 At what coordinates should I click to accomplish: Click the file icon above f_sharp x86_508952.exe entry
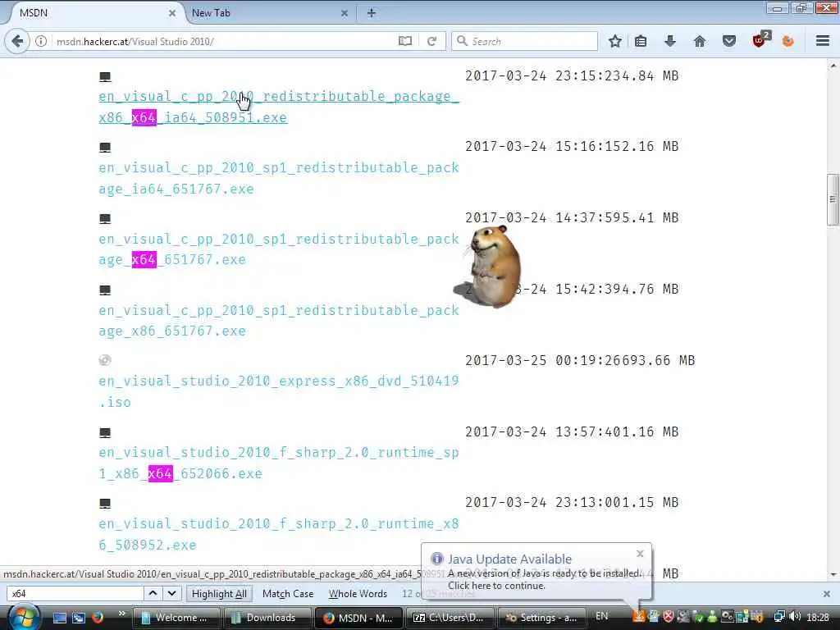(x=105, y=503)
